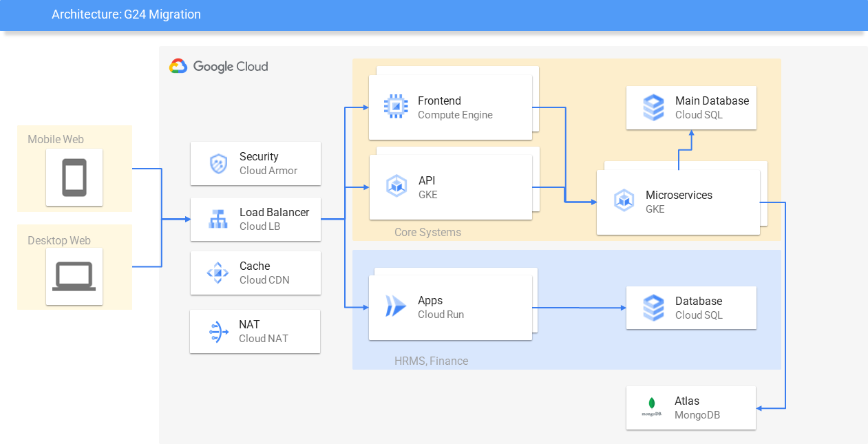
Task: Click the HRMS Database Cloud SQL icon
Action: pos(653,308)
